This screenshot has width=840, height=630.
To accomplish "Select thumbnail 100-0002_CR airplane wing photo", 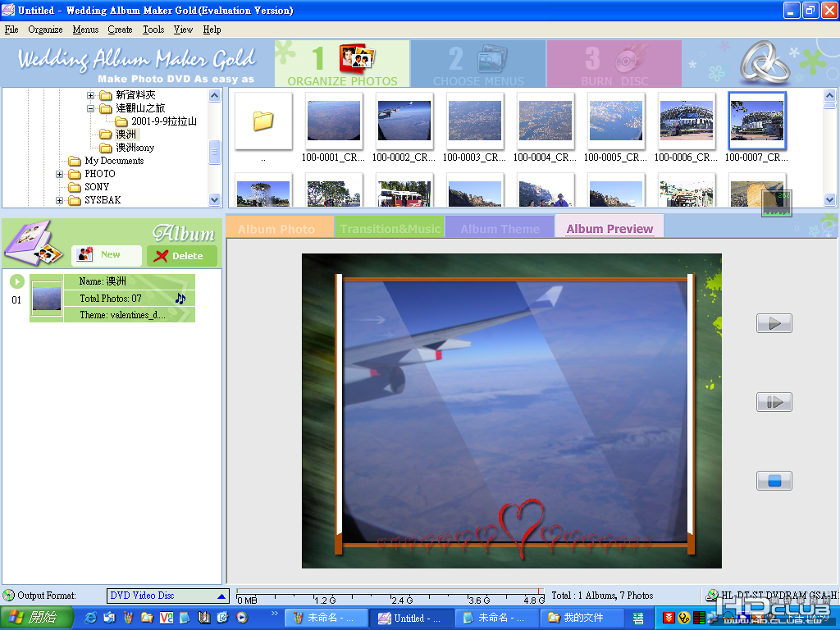I will tap(404, 121).
